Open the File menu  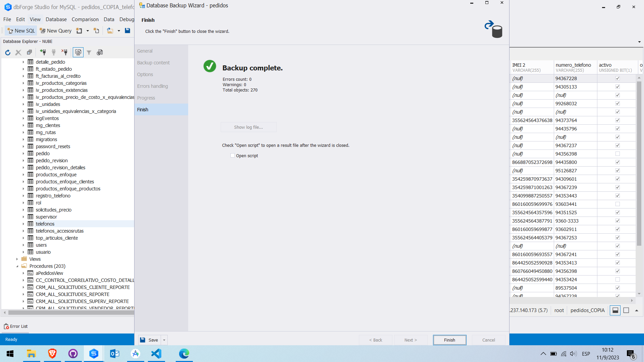pyautogui.click(x=7, y=19)
